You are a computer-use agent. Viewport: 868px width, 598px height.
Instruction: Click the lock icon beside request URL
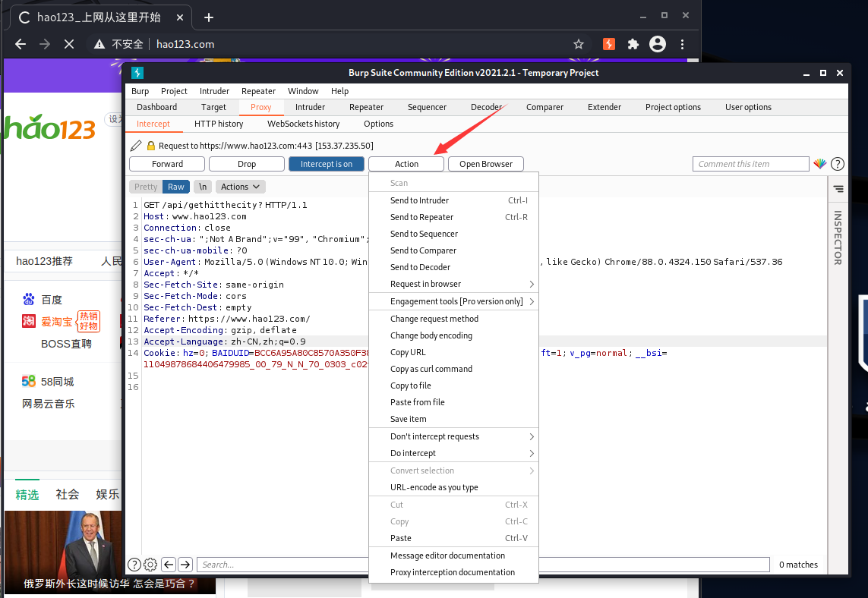tap(150, 146)
